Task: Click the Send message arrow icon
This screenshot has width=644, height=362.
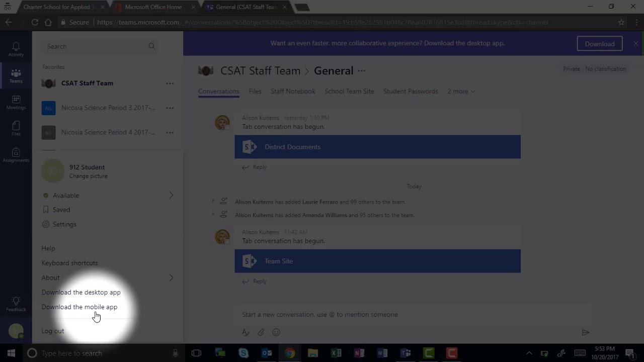Action: click(x=585, y=332)
